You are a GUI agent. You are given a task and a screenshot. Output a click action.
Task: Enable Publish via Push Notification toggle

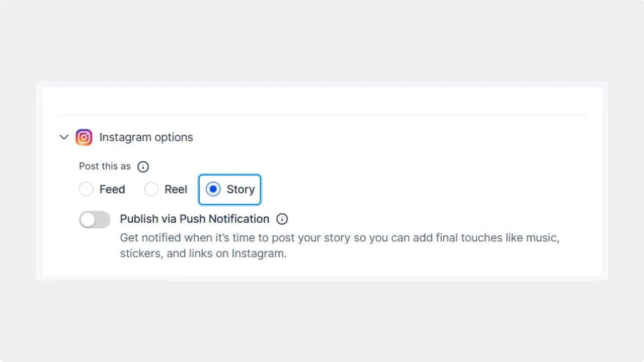95,219
